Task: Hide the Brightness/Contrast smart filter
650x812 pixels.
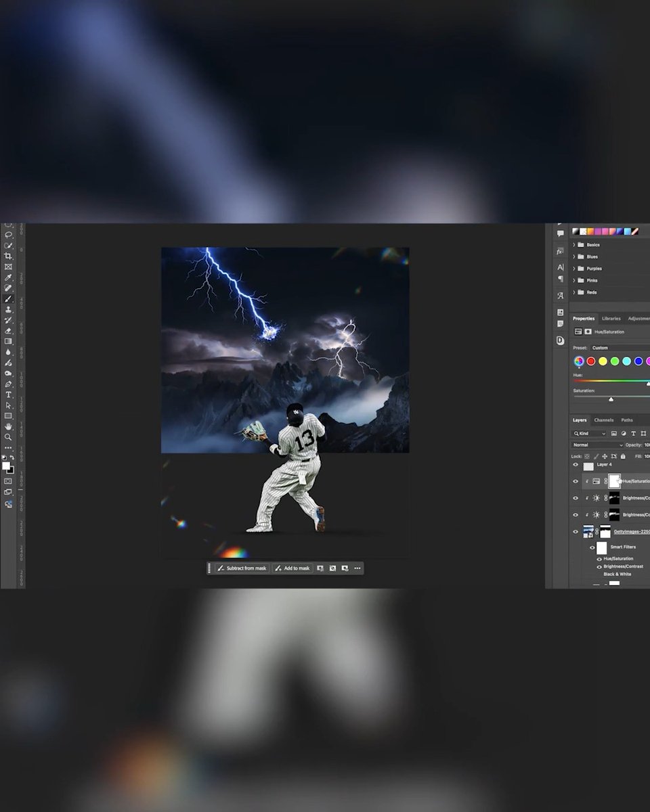Action: (x=599, y=567)
